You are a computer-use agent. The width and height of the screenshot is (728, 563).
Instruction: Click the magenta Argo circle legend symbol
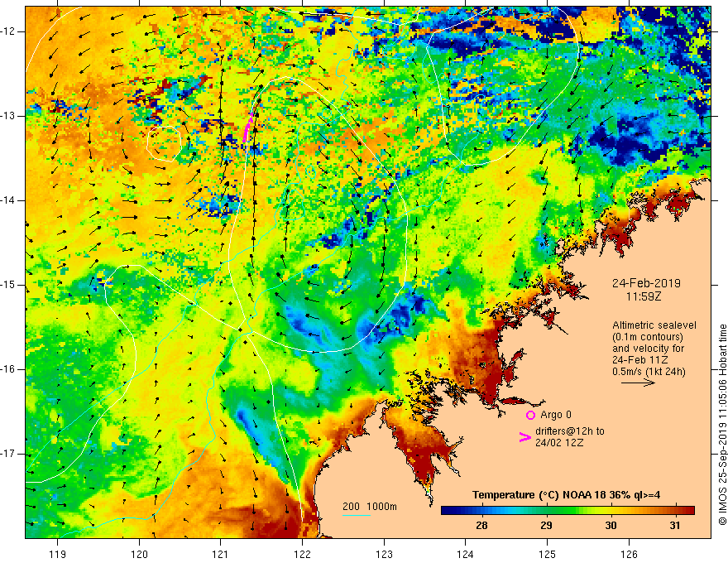point(530,415)
